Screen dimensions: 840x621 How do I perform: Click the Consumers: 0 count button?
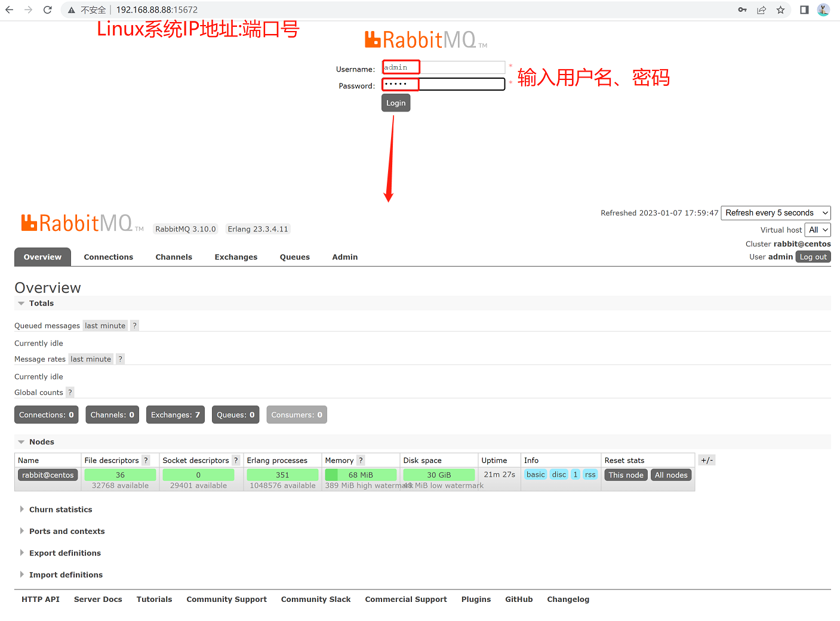coord(297,415)
